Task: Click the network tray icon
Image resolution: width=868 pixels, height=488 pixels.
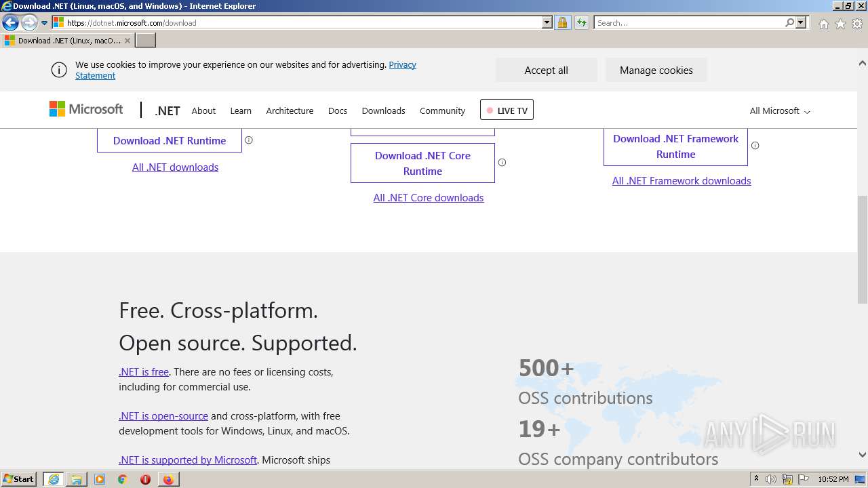Action: 787,479
